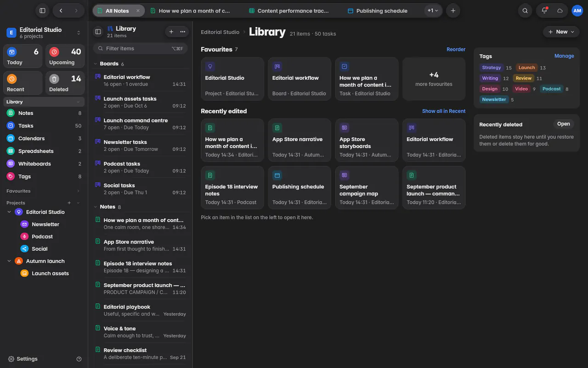The height and width of the screenshot is (368, 588).
Task: Select the Podcast tag chip
Action: 551,89
